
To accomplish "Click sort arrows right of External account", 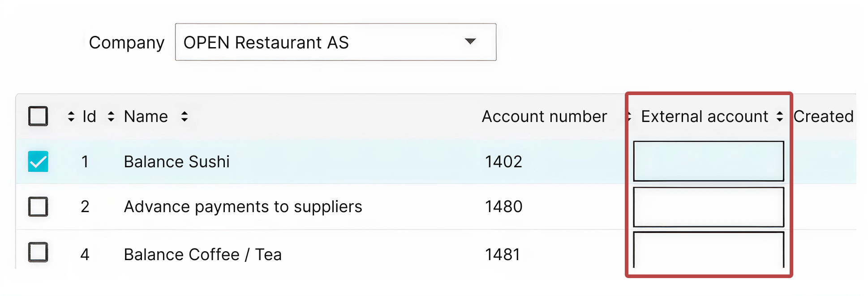I will pyautogui.click(x=780, y=117).
